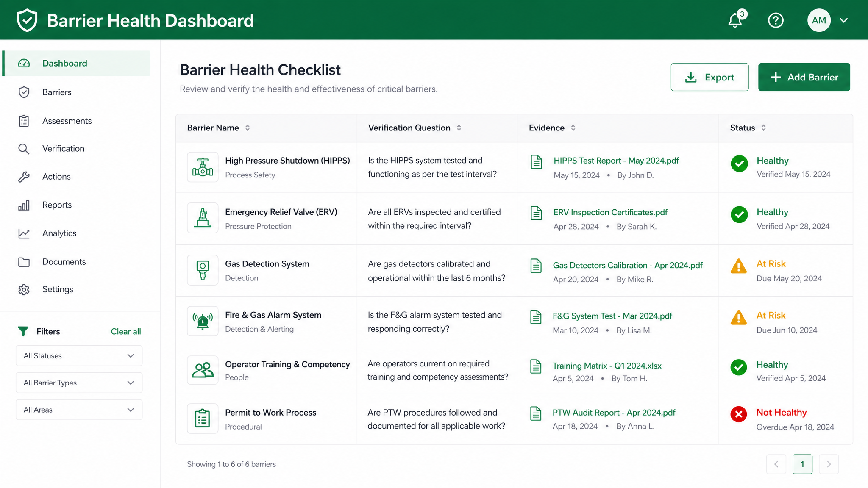Click the Add Barrier button
Image resolution: width=868 pixels, height=488 pixels.
[804, 77]
